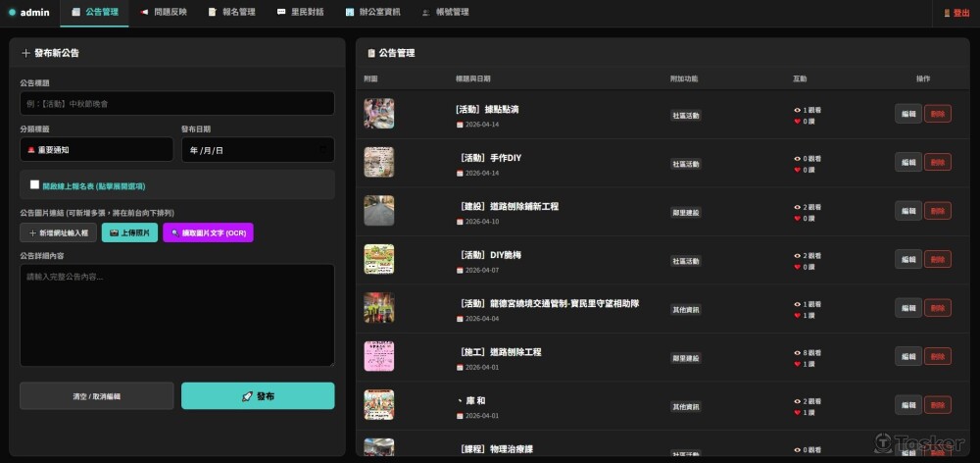Open the 辦公室資訊 tab

(x=373, y=12)
